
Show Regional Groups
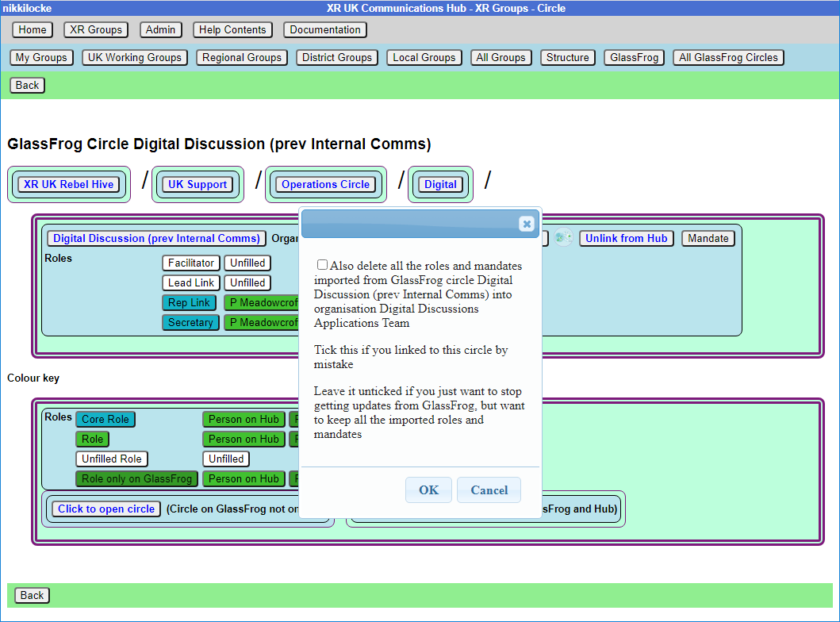(x=242, y=58)
